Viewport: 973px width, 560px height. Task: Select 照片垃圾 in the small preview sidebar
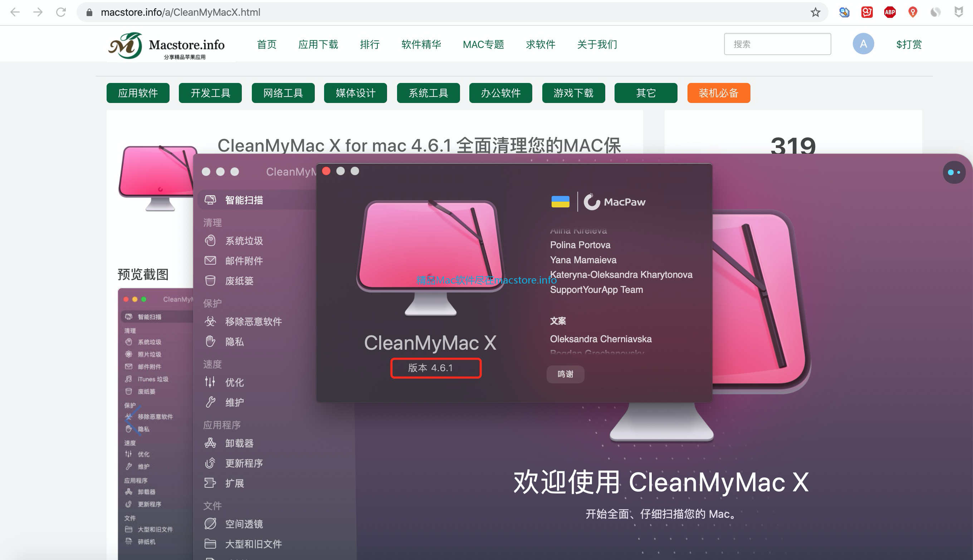[x=149, y=354]
